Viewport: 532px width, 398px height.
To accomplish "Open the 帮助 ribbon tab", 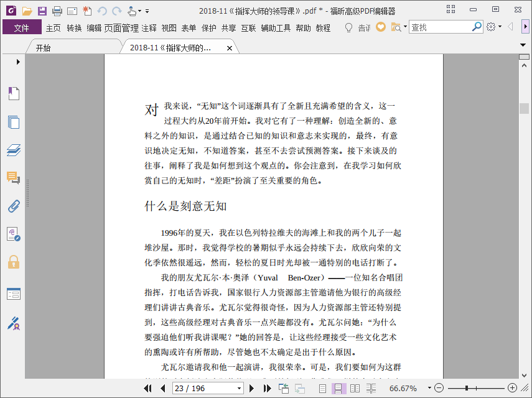I will pyautogui.click(x=303, y=28).
